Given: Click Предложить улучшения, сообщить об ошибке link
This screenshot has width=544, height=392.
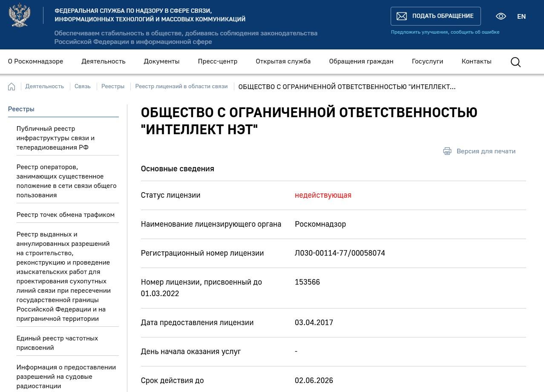Looking at the screenshot, I should tap(445, 32).
